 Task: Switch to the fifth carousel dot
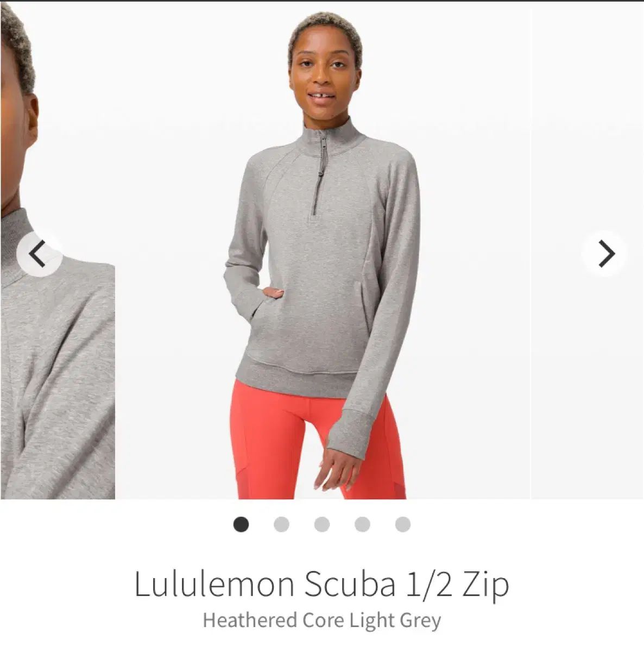(x=403, y=524)
